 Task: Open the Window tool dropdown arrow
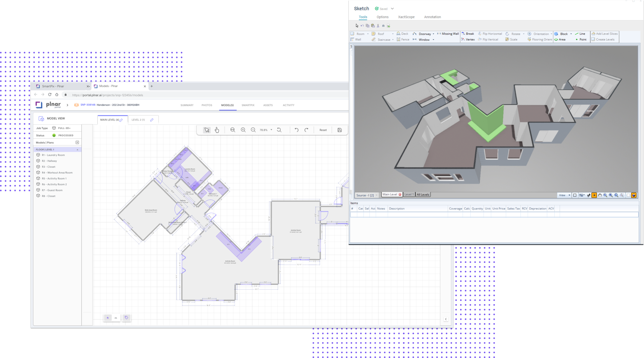click(433, 40)
